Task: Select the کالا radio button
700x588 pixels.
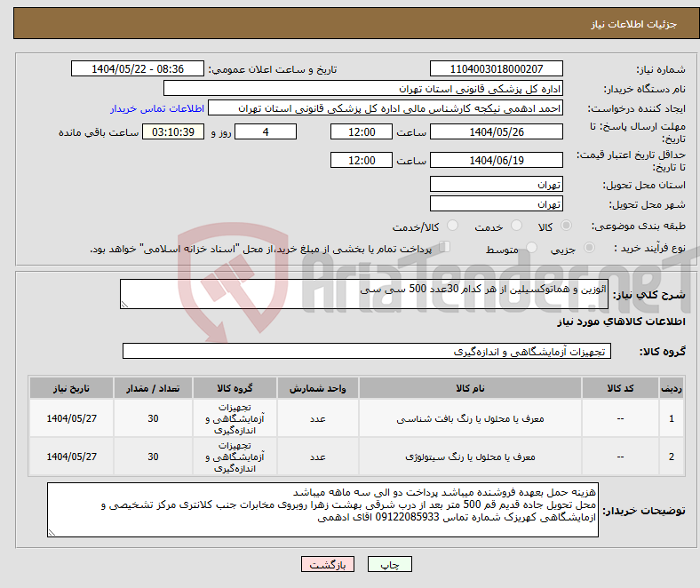Action: (x=566, y=226)
